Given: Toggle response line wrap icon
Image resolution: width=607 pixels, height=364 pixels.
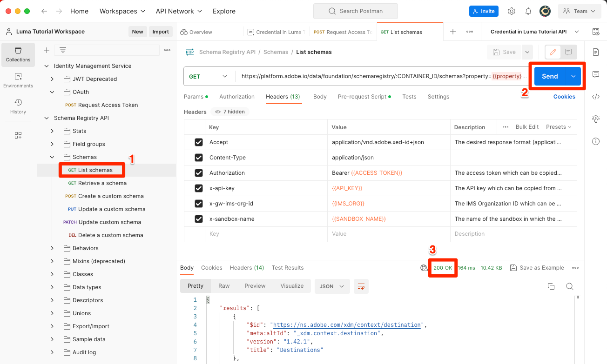Looking at the screenshot, I should (x=361, y=286).
